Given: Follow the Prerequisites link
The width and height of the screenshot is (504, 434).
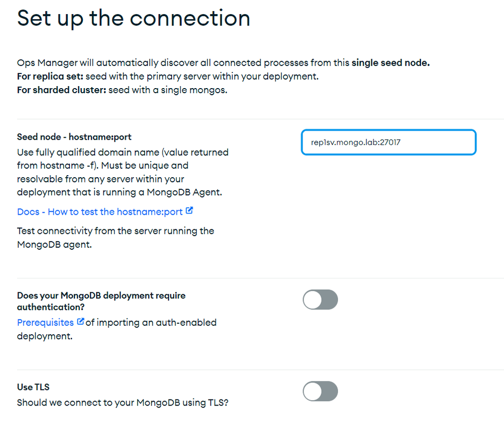Looking at the screenshot, I should [x=46, y=323].
